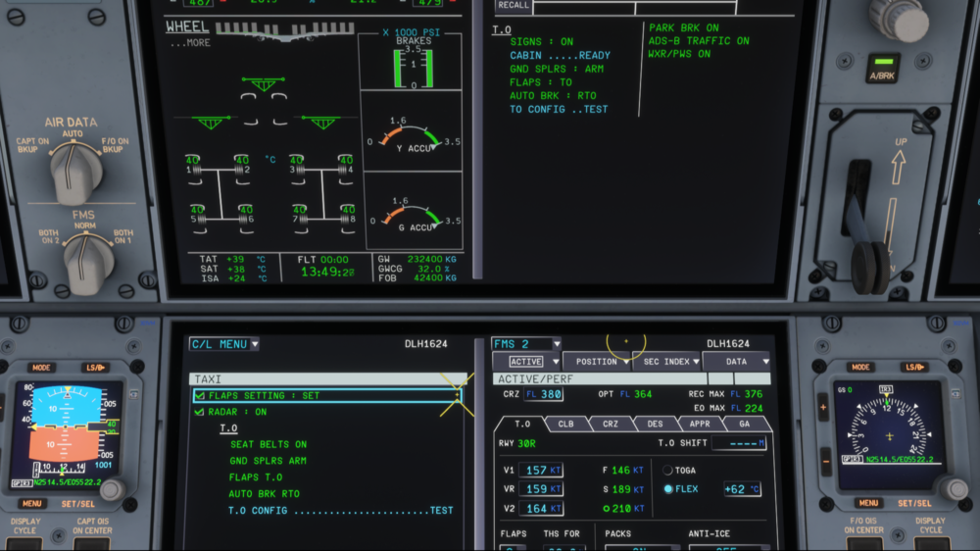
Task: Click the V2 164 KT field
Action: (x=543, y=509)
